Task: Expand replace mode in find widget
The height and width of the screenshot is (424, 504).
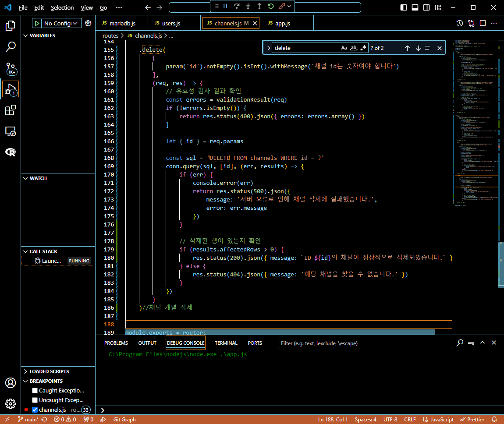Action: click(268, 48)
